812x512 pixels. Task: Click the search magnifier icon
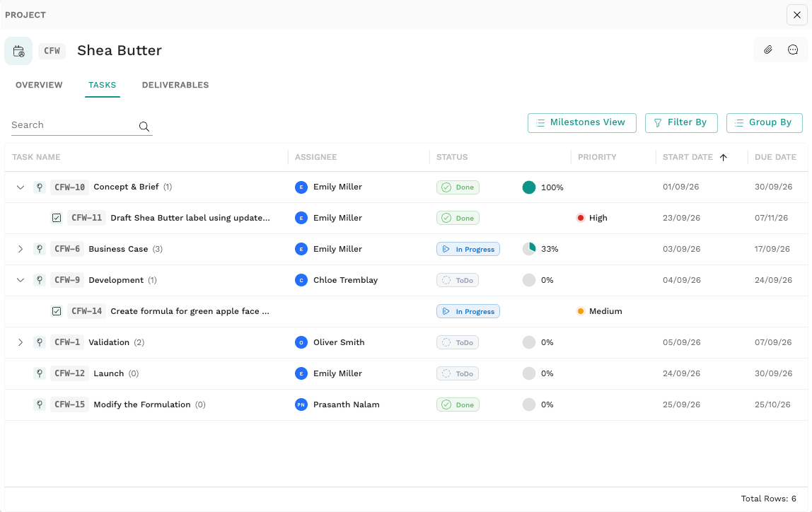coord(144,126)
